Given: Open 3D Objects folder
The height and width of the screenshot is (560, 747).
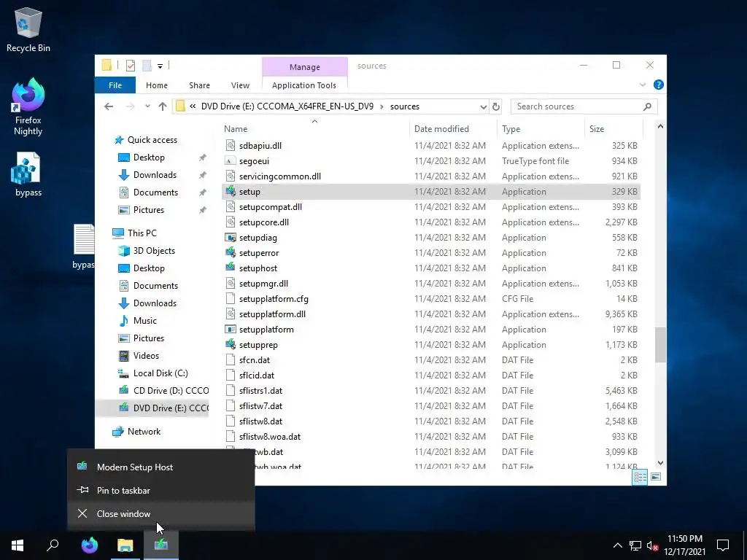Looking at the screenshot, I should [x=154, y=251].
